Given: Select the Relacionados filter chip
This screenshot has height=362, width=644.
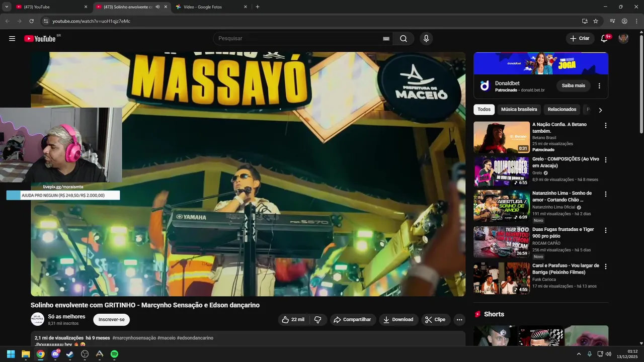Looking at the screenshot, I should 562,110.
